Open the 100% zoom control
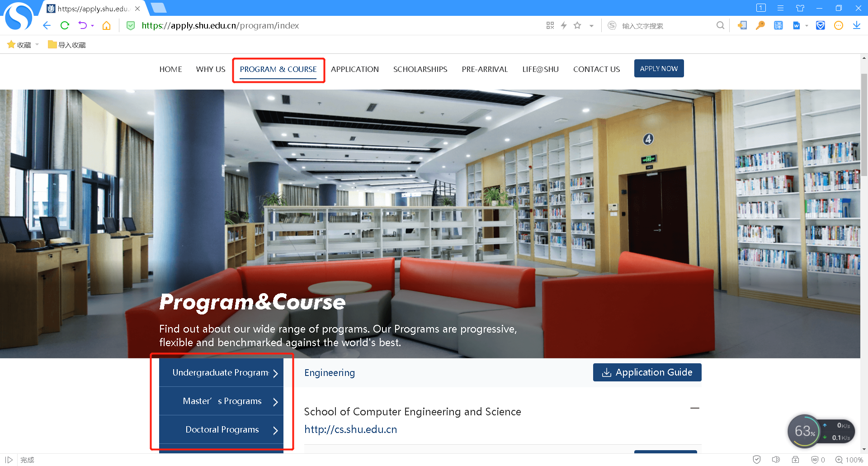Image resolution: width=868 pixels, height=466 pixels. [849, 460]
